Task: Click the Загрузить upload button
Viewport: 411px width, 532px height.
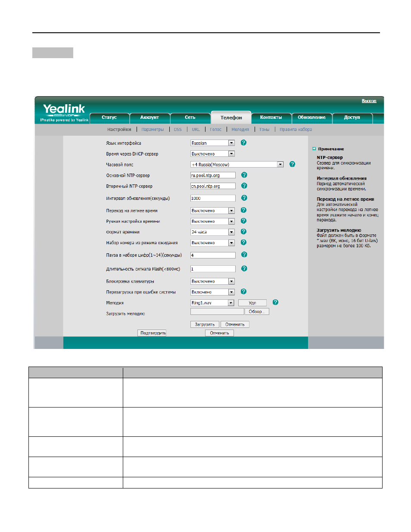Action: point(205,324)
